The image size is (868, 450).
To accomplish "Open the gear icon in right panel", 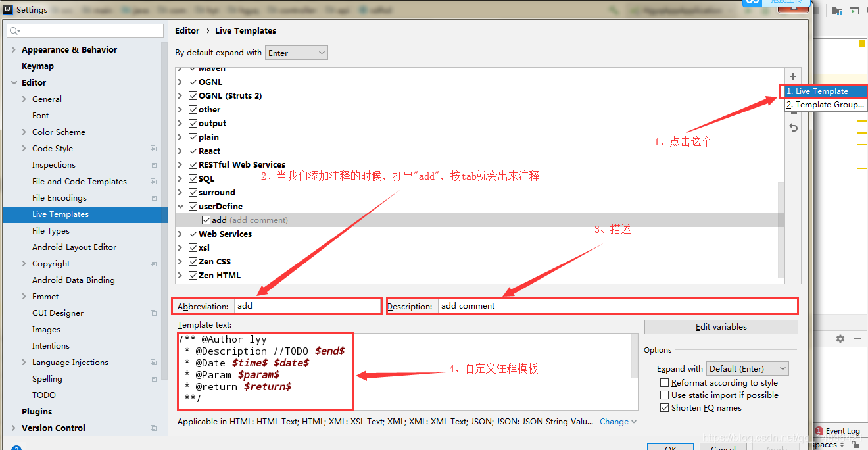I will coord(840,339).
